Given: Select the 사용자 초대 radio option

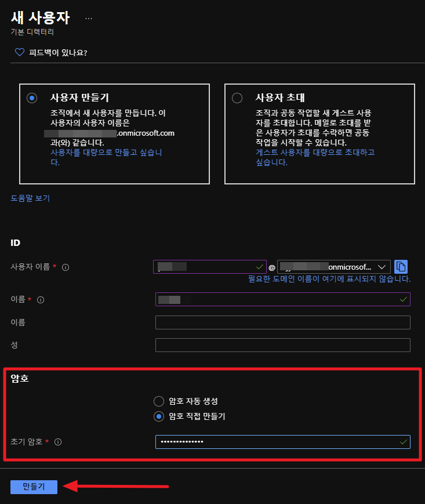Looking at the screenshot, I should coord(237,98).
